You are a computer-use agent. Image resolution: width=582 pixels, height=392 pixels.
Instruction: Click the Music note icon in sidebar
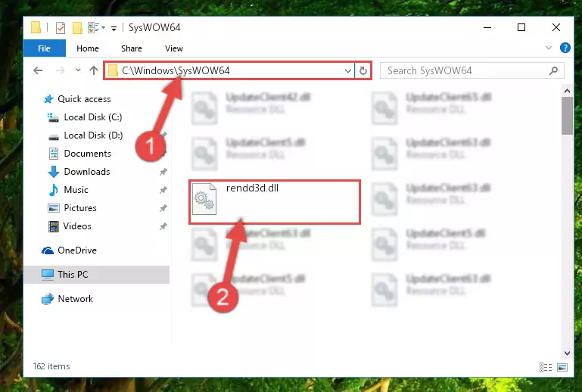54,190
